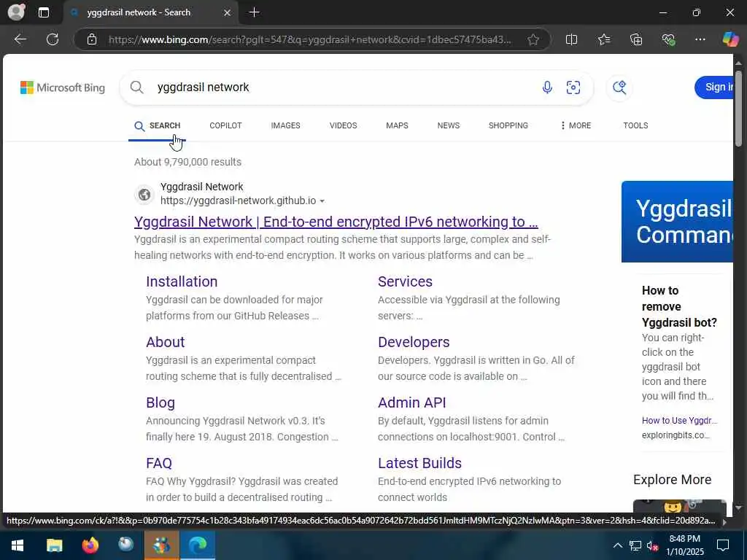Click the Bing search magnifier icon

136,87
